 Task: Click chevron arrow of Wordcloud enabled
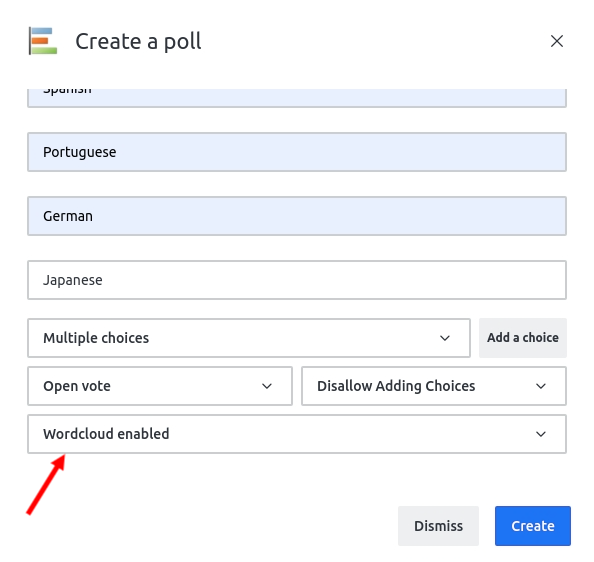point(541,434)
